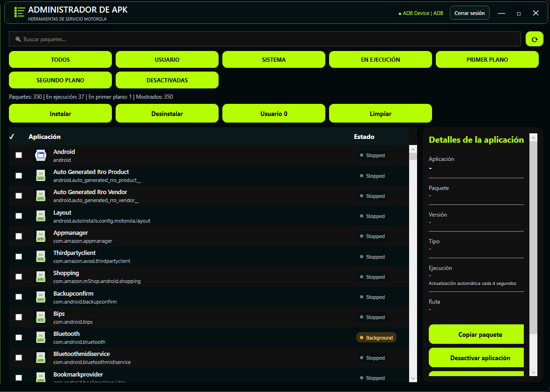The image size is (550, 392).
Task: Click APK icon for Layout
Action: click(x=41, y=216)
